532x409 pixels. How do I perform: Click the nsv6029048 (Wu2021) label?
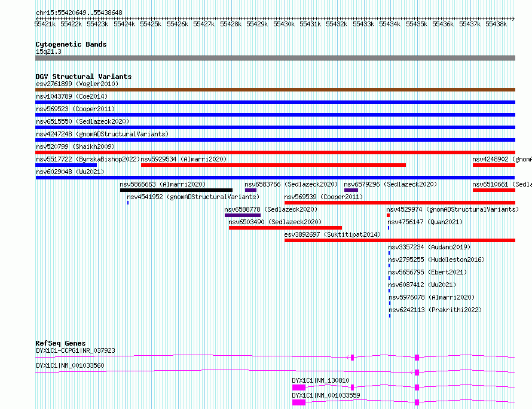click(70, 172)
